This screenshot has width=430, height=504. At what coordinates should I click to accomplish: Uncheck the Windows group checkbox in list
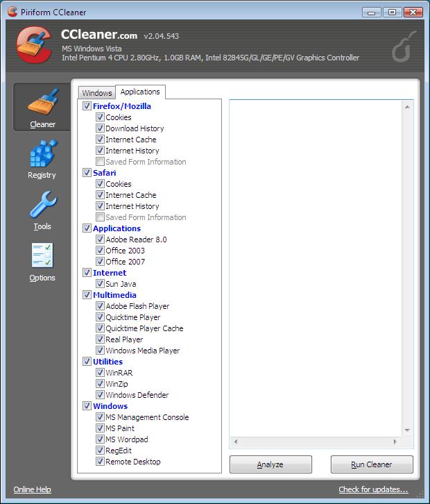pyautogui.click(x=87, y=405)
